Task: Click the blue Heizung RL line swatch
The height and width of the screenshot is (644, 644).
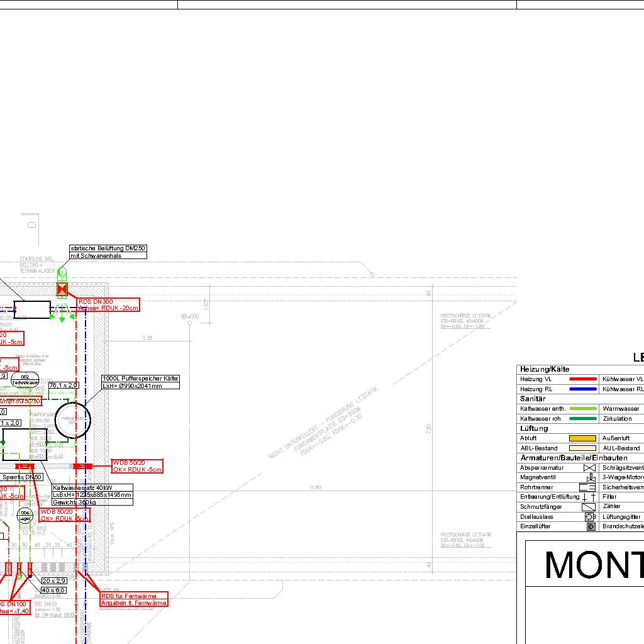Action: coord(582,389)
